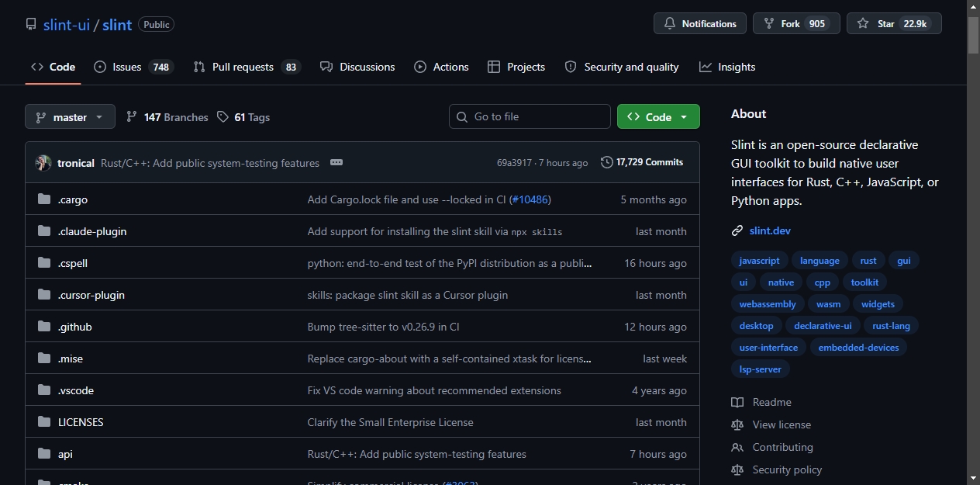
Task: Click the scrollbar down arrow
Action: [973, 478]
